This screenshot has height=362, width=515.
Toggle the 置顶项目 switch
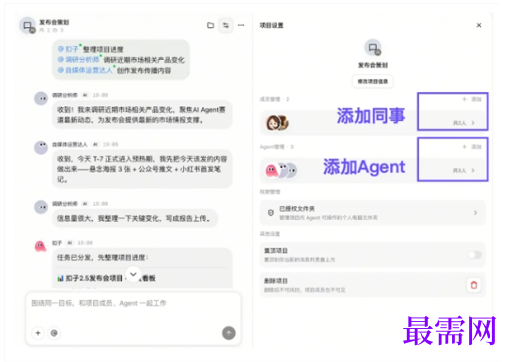tap(475, 255)
